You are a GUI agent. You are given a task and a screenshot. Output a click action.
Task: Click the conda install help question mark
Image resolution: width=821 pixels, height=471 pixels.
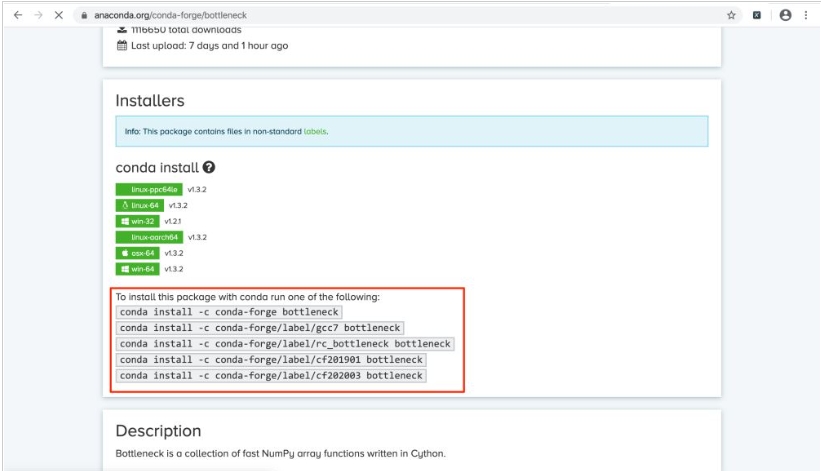(x=209, y=168)
